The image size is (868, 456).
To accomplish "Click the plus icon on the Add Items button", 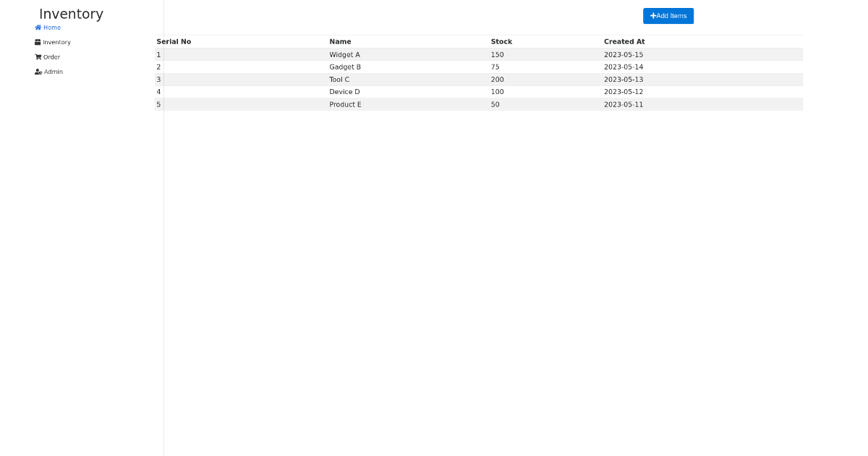I will pos(653,15).
